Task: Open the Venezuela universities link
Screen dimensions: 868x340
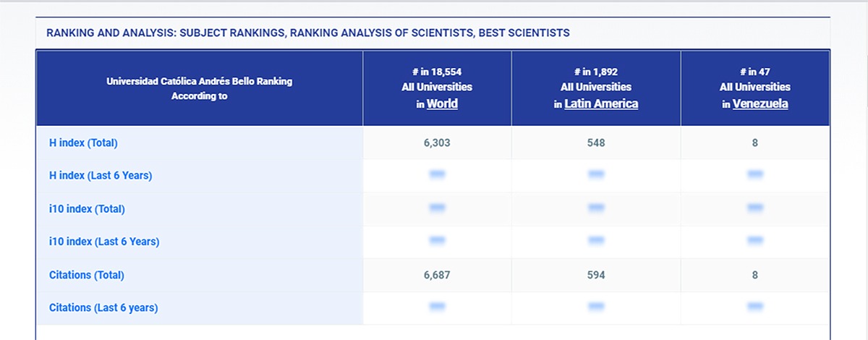Action: tap(760, 103)
